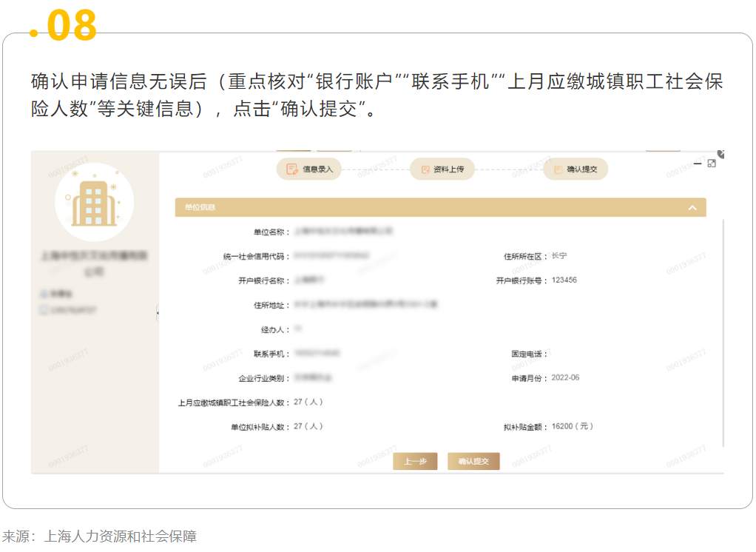Go back with the 上一步 button
Viewport: 756px width, 552px height.
[415, 461]
